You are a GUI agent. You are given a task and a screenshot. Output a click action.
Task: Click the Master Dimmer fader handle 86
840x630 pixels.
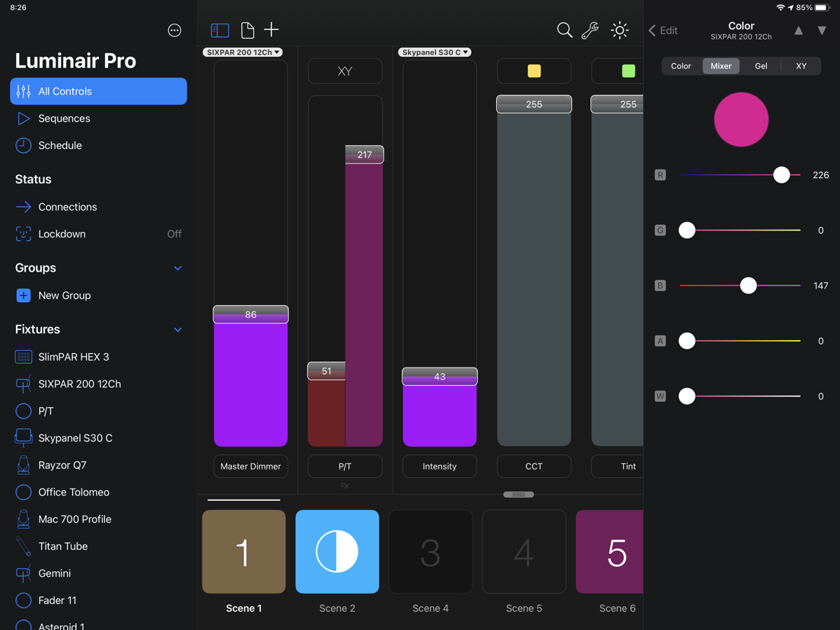click(x=251, y=314)
